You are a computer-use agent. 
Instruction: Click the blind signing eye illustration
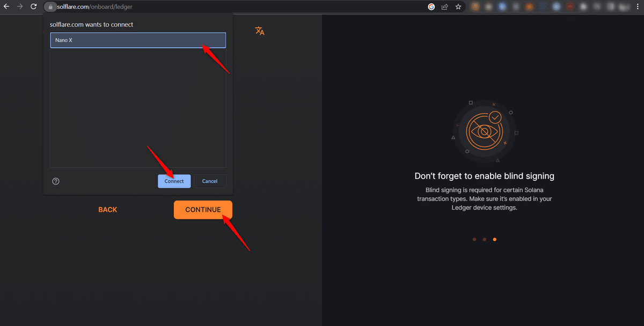pyautogui.click(x=484, y=131)
